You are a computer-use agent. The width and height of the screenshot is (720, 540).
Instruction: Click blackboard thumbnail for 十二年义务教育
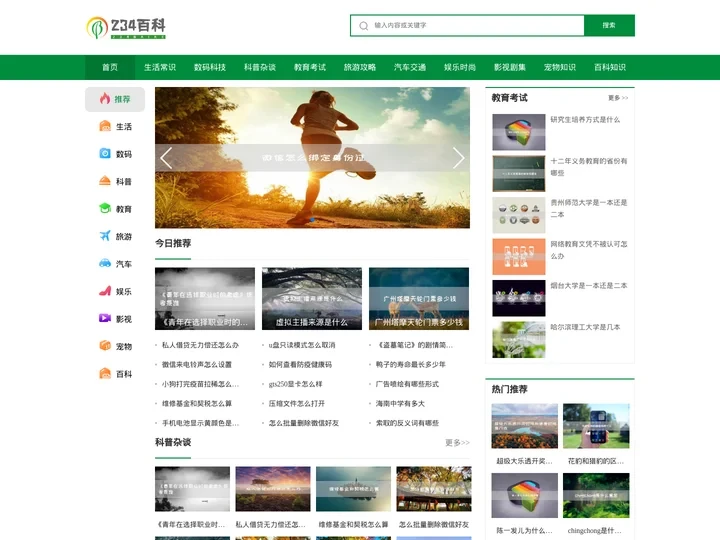pyautogui.click(x=519, y=174)
